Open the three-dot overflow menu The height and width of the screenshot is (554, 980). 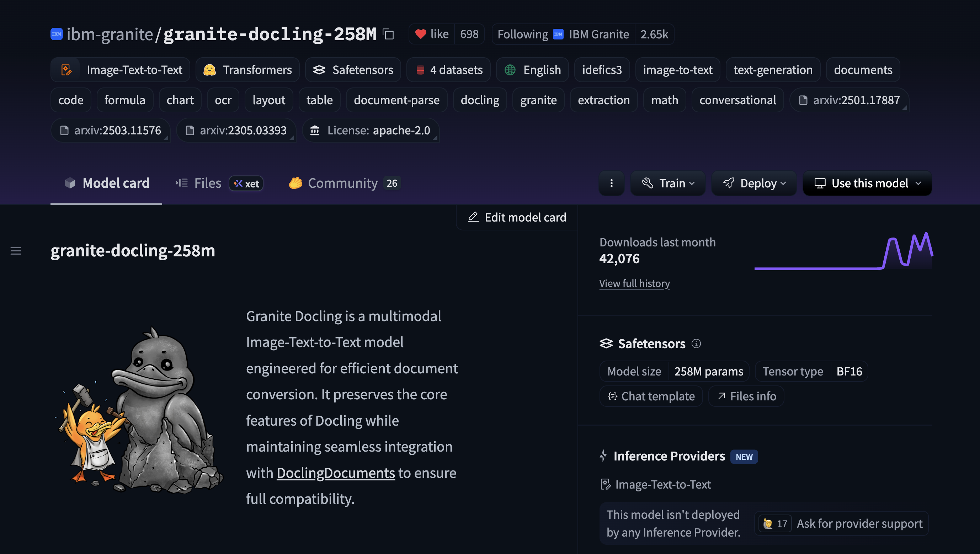point(611,183)
